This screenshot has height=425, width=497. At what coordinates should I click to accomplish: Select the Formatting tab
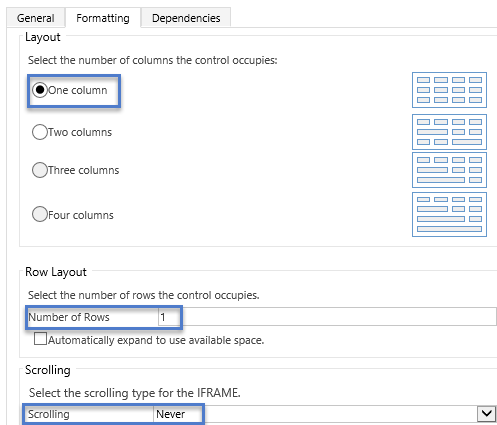[103, 18]
